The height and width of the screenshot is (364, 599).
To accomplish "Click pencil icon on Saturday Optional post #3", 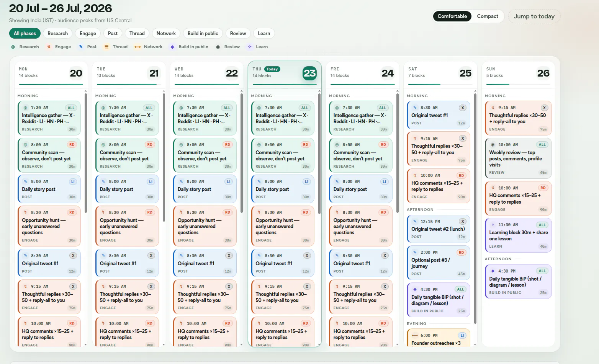I will coord(414,253).
